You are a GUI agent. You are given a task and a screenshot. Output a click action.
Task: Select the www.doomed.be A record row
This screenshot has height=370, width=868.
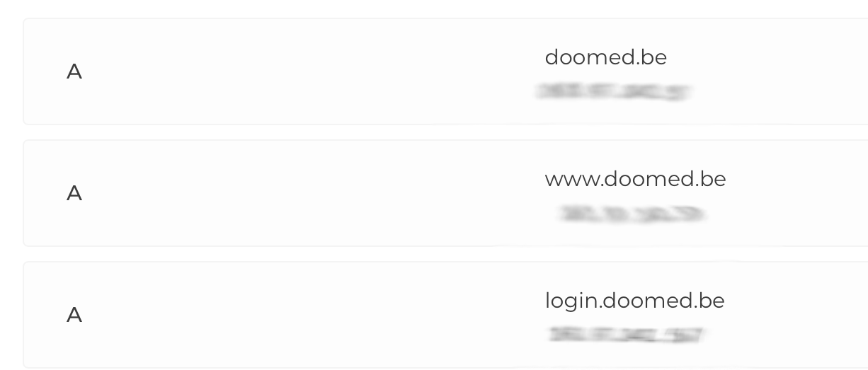pyautogui.click(x=446, y=193)
